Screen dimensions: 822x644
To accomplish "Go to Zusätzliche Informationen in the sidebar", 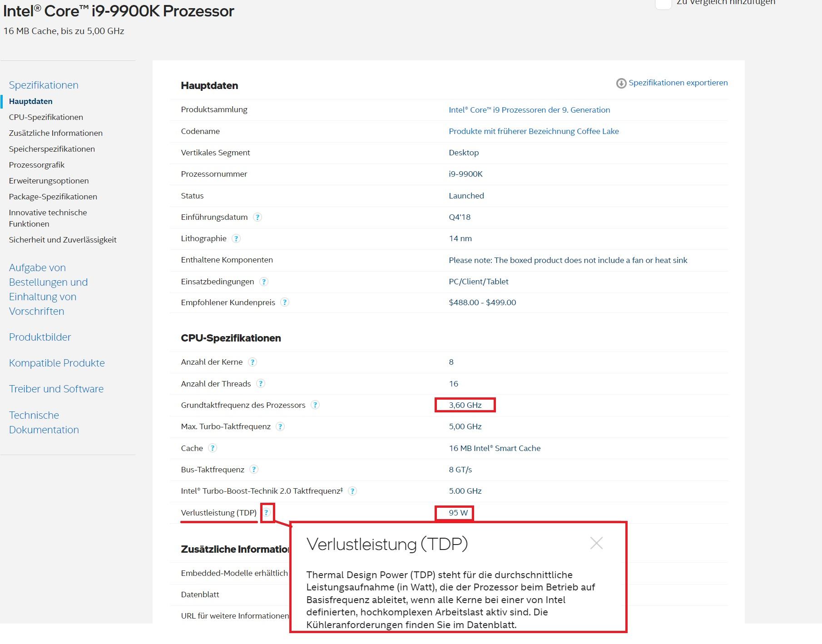I will click(56, 133).
